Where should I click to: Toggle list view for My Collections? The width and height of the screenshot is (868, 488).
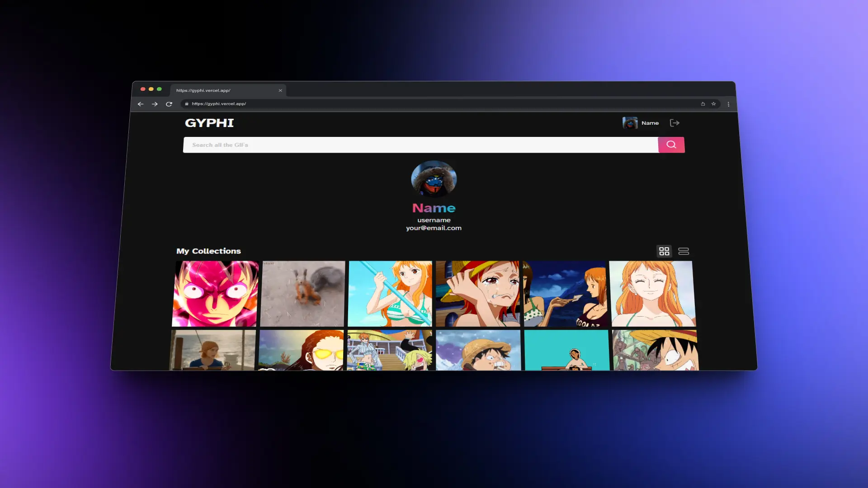tap(684, 251)
